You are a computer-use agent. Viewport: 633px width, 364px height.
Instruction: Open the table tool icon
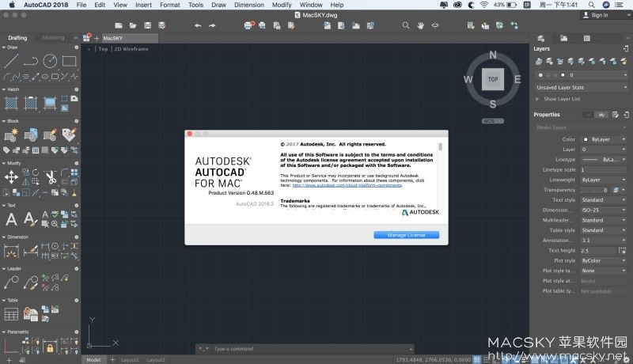[11, 314]
